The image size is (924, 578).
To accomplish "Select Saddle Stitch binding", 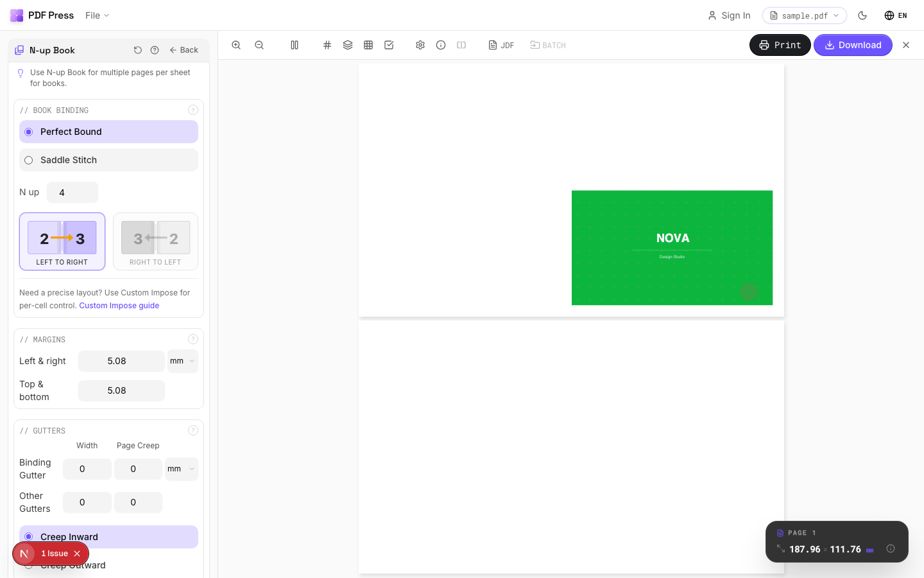I will 108,160.
